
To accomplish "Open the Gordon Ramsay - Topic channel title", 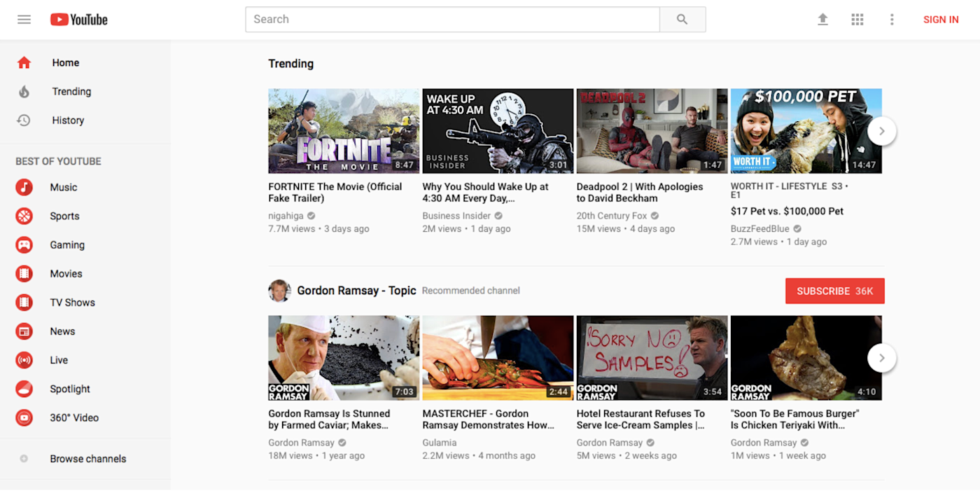I will click(x=356, y=291).
